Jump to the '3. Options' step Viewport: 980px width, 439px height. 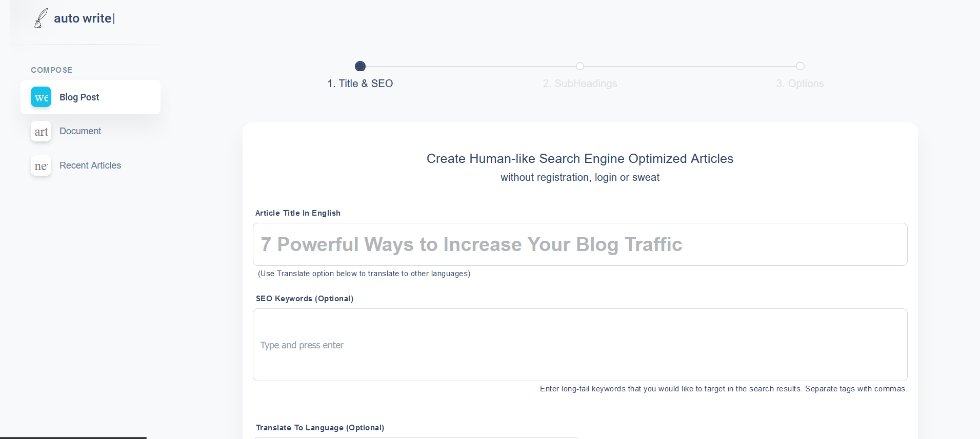pos(800,83)
